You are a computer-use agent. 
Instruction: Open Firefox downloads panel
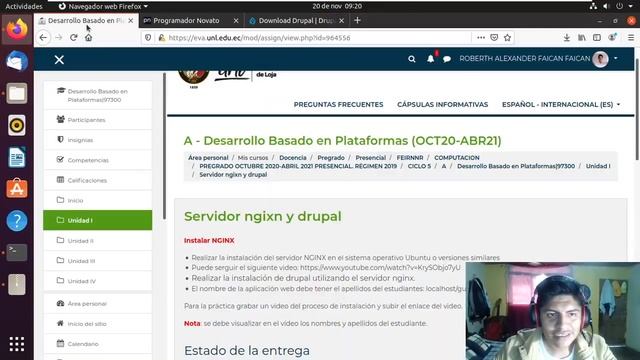click(567, 38)
